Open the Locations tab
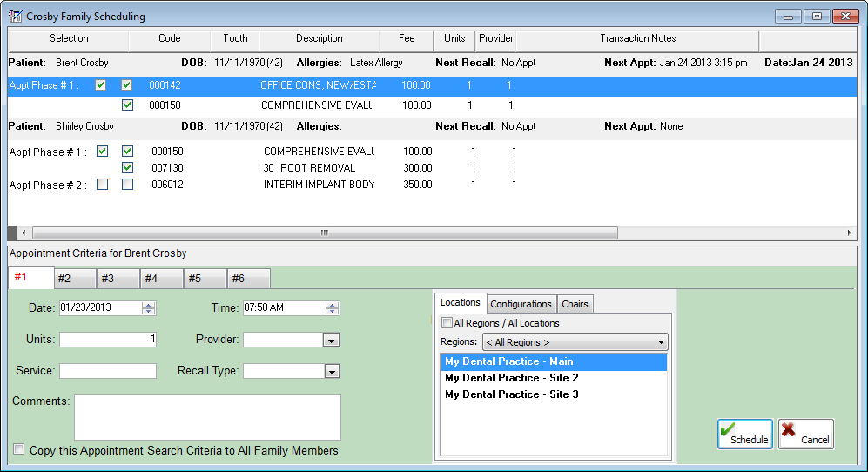The width and height of the screenshot is (868, 472). coord(460,302)
